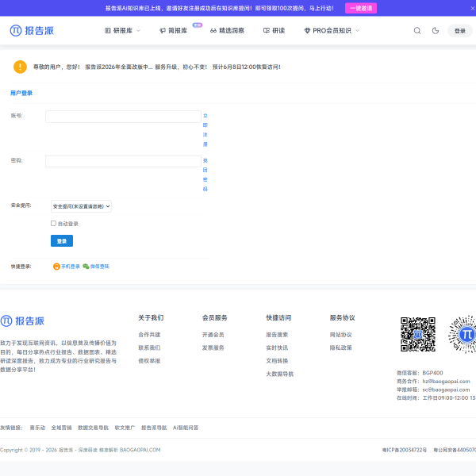
Task: Open the 简报库 menu item
Action: click(173, 31)
